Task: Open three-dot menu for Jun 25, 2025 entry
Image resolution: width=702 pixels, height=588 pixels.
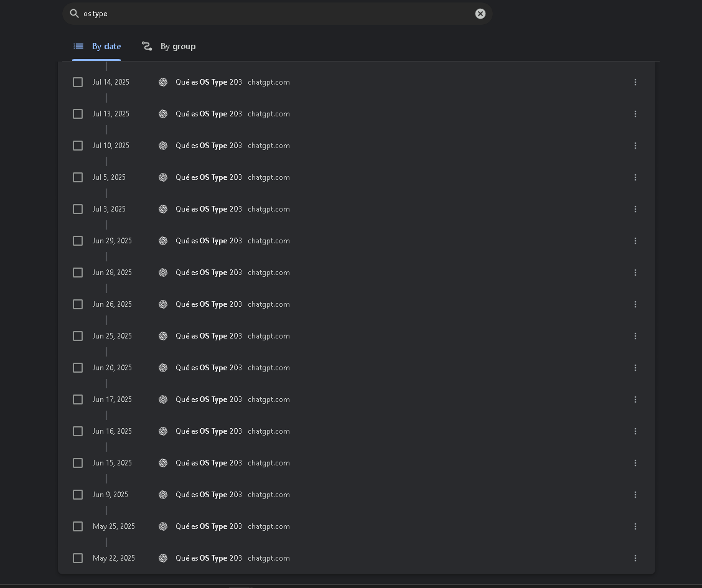Action: click(635, 336)
